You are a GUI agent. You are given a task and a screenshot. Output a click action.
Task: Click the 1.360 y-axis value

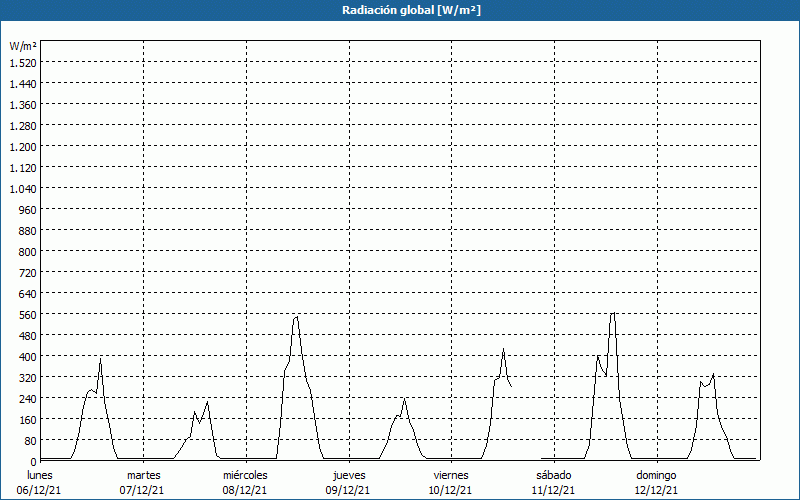click(23, 105)
